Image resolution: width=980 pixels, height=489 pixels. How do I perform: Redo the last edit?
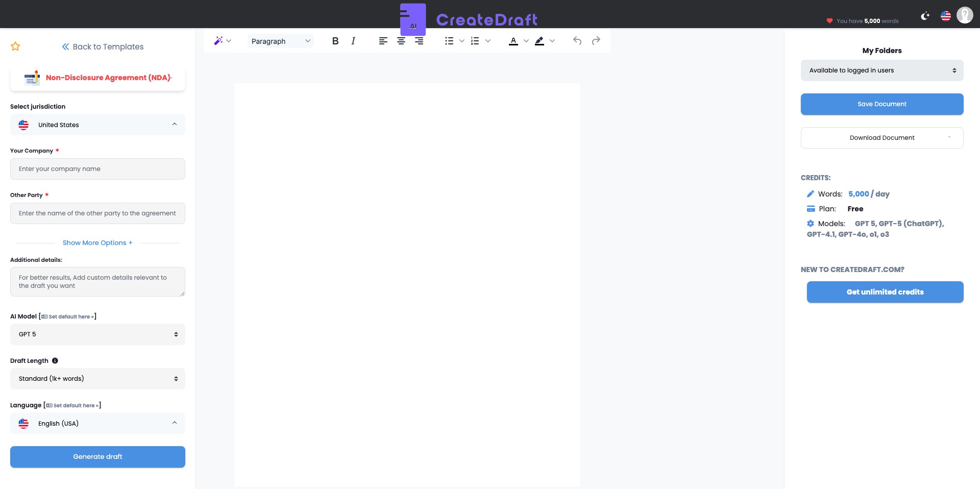[596, 41]
